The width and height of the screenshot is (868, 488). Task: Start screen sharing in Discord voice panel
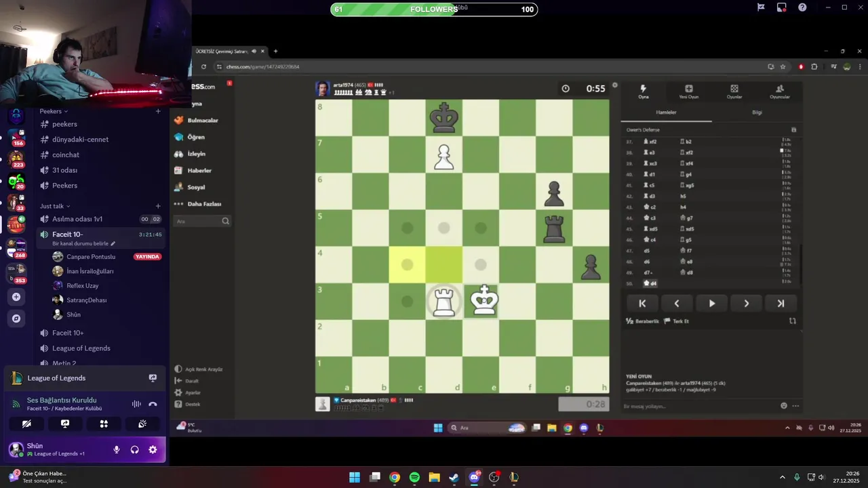tap(65, 424)
